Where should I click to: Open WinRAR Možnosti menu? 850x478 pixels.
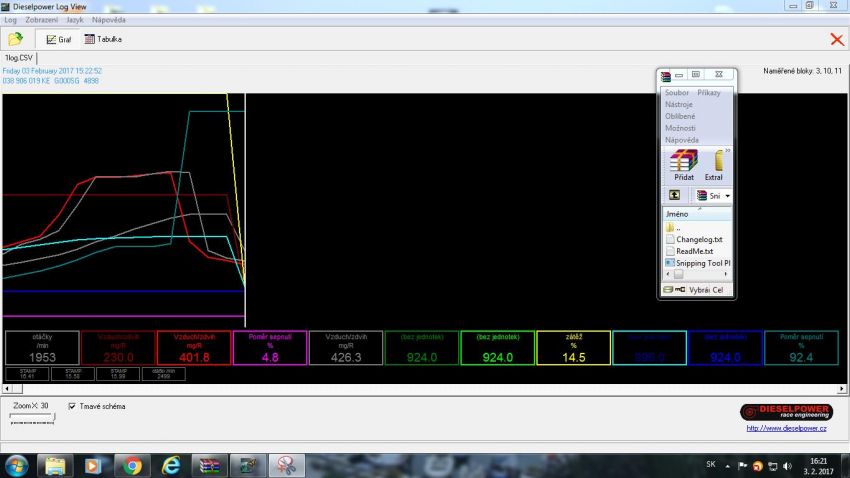point(680,128)
